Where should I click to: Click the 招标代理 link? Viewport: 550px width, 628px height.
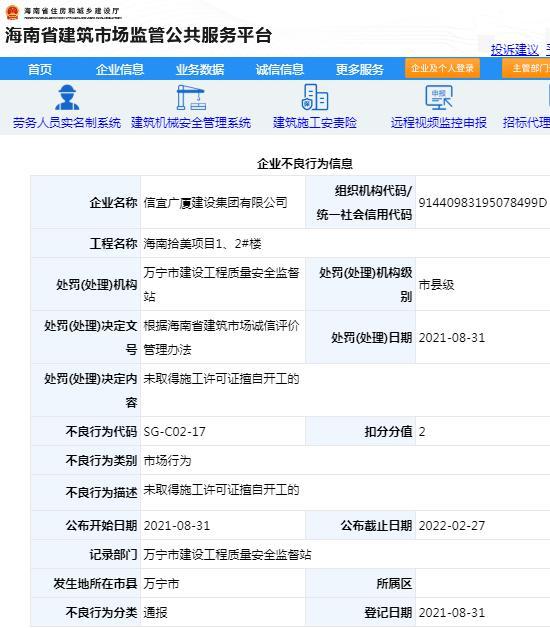point(526,123)
